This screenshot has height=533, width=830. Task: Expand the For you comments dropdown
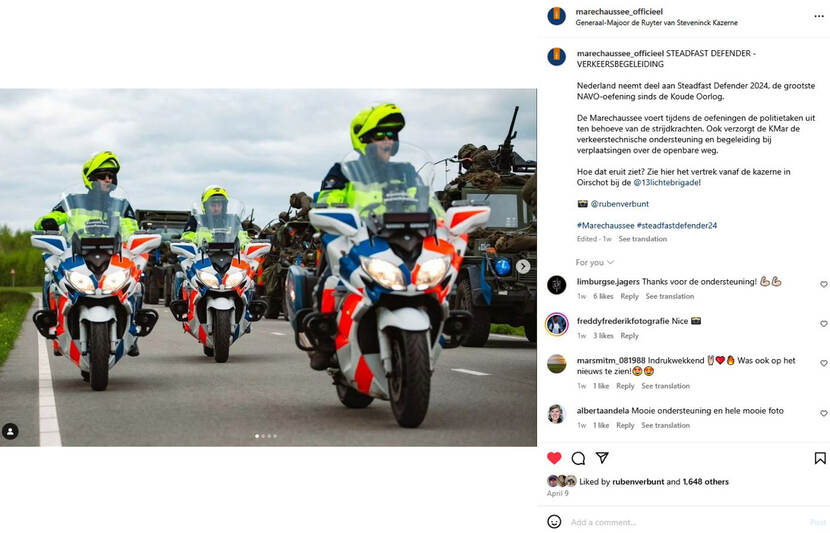point(595,263)
